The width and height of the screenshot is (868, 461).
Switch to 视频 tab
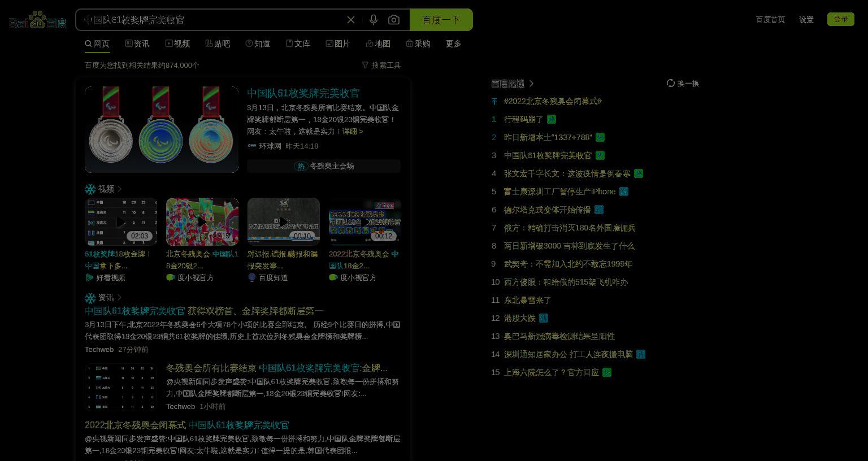177,44
